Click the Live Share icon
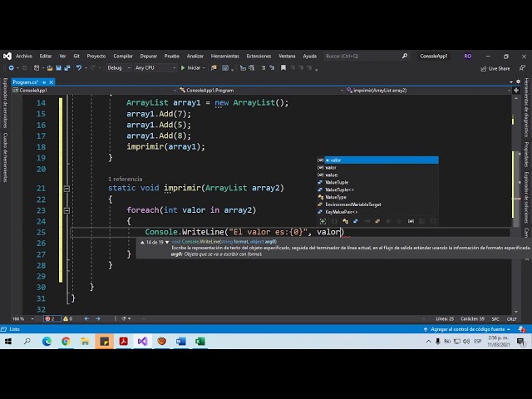 point(484,68)
